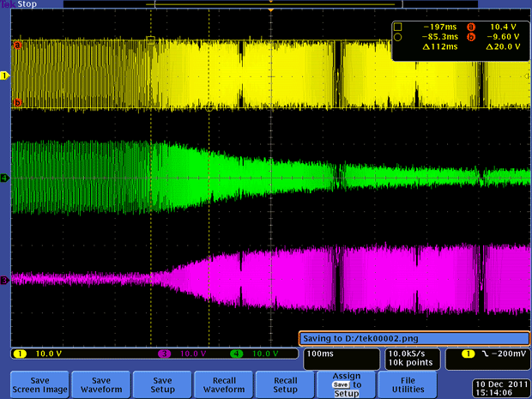Click the -85.3ms cursor time readout
Screen dimensions: 532x399
pyautogui.click(x=440, y=37)
